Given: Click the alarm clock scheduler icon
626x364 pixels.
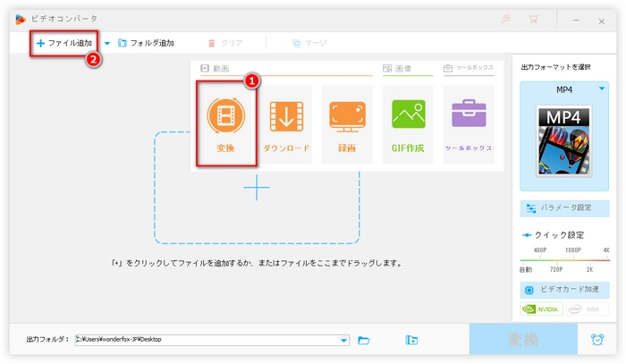Looking at the screenshot, I should [596, 340].
